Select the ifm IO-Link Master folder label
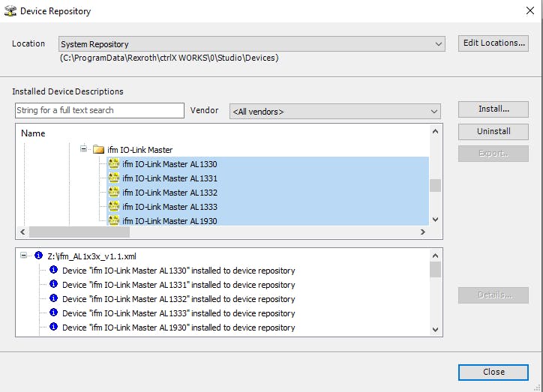 point(140,150)
